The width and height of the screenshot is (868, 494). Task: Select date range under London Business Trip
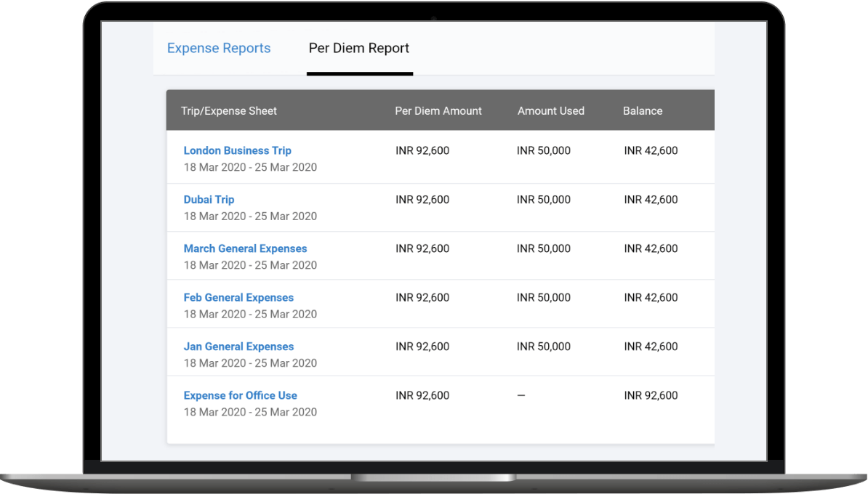250,167
